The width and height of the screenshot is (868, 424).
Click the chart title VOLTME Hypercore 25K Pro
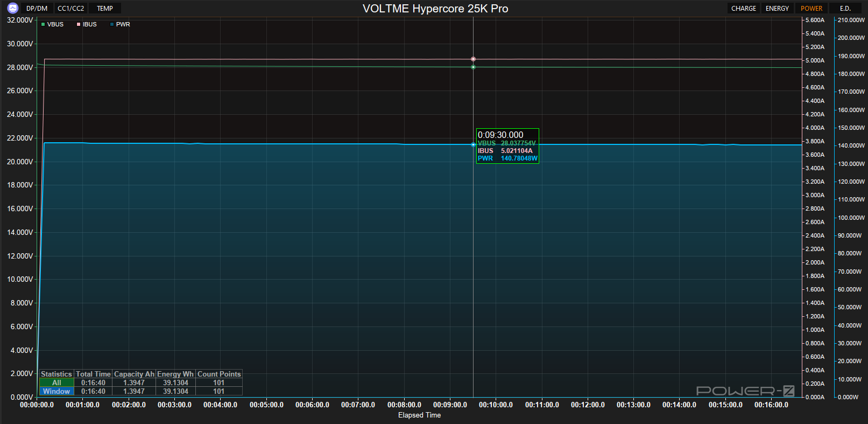point(435,9)
